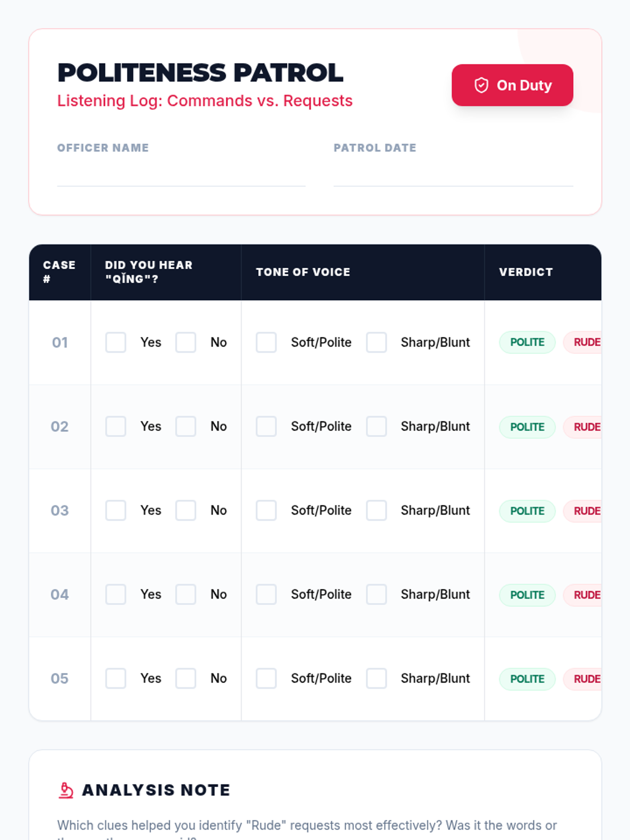The height and width of the screenshot is (840, 630).
Task: Choose Polite verdict for case 03
Action: coord(527,511)
